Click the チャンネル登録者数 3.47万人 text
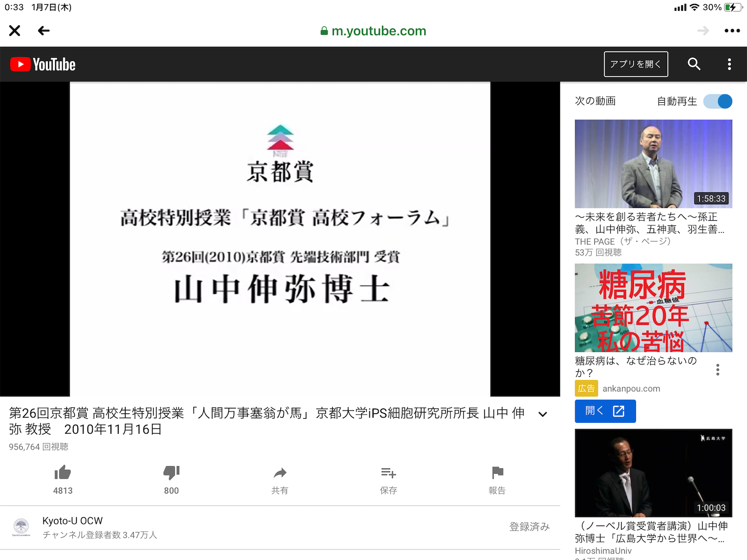 coord(100,535)
